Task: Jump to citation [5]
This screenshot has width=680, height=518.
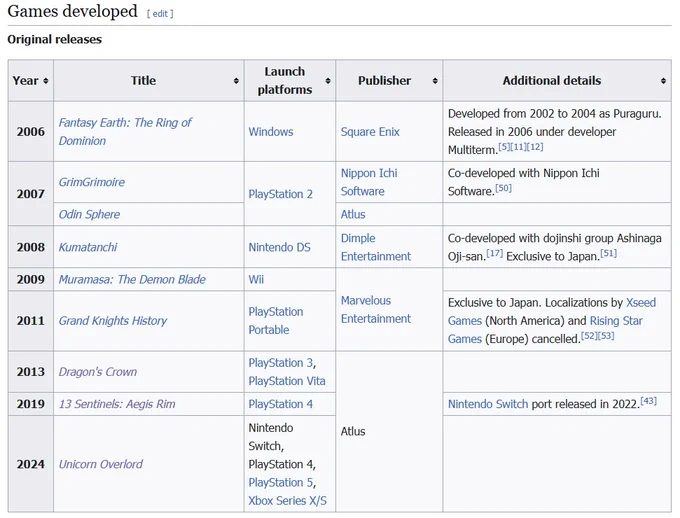Action: pos(504,147)
